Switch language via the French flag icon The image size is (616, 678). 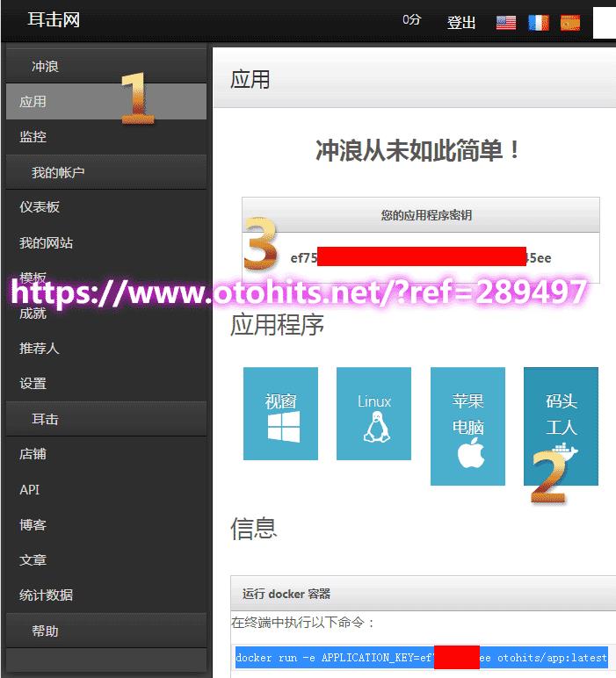pyautogui.click(x=538, y=23)
